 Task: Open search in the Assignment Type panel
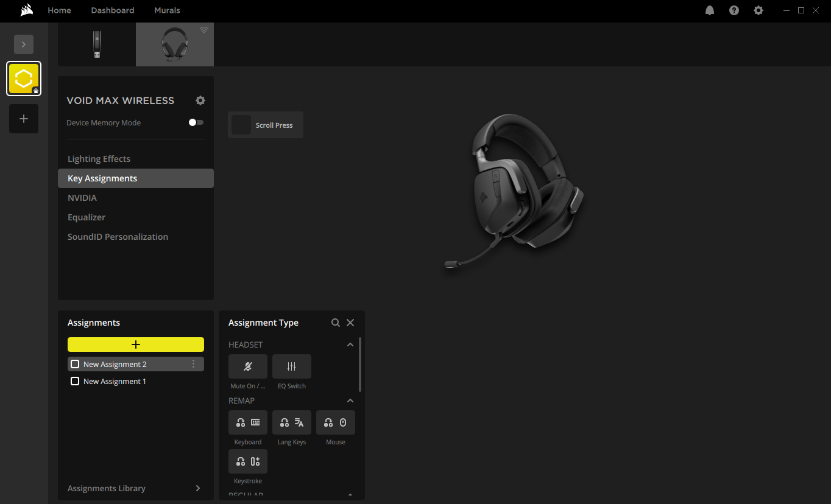click(x=335, y=322)
